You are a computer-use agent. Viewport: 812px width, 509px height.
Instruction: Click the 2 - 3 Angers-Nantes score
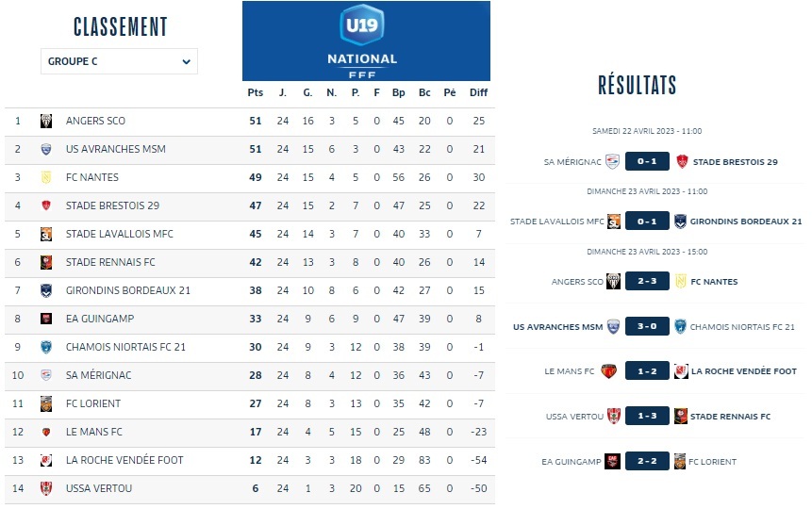pos(646,282)
